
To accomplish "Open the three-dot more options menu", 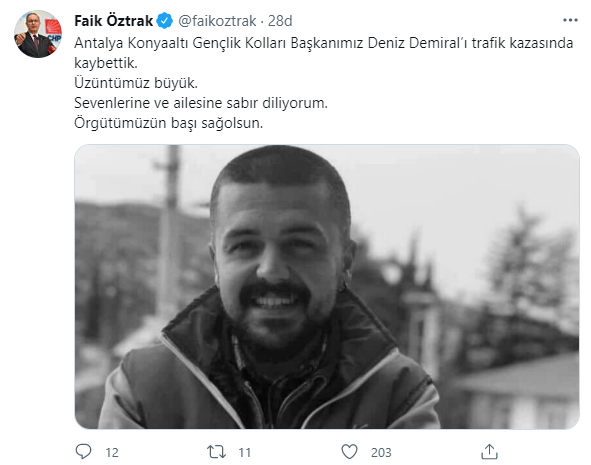I will [570, 20].
